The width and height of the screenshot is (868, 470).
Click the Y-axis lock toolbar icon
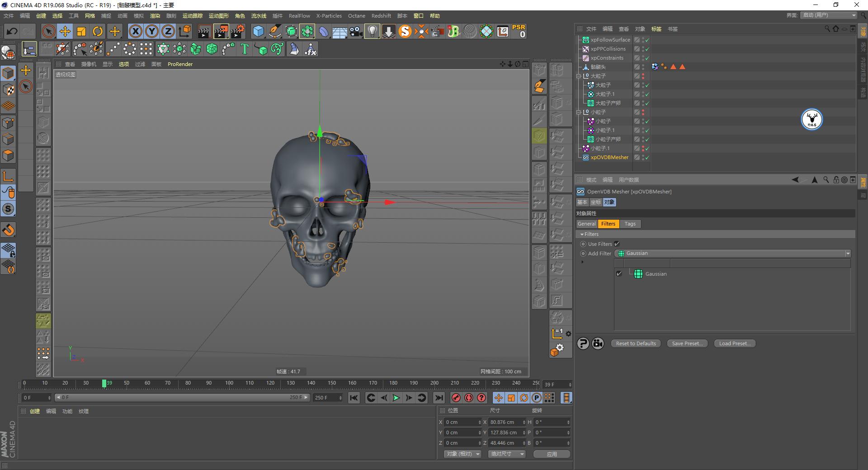(x=151, y=31)
